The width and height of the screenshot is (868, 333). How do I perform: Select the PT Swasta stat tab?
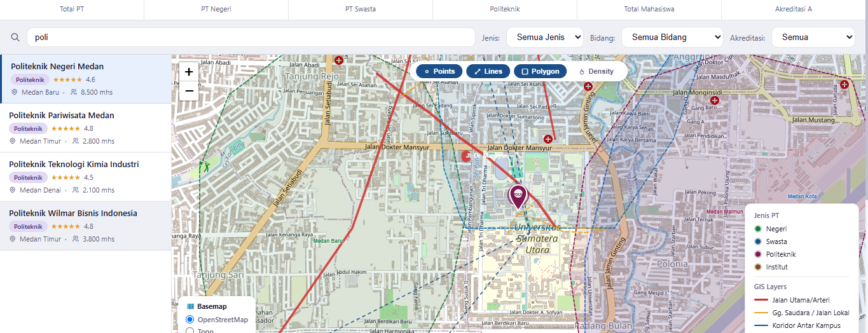361,10
